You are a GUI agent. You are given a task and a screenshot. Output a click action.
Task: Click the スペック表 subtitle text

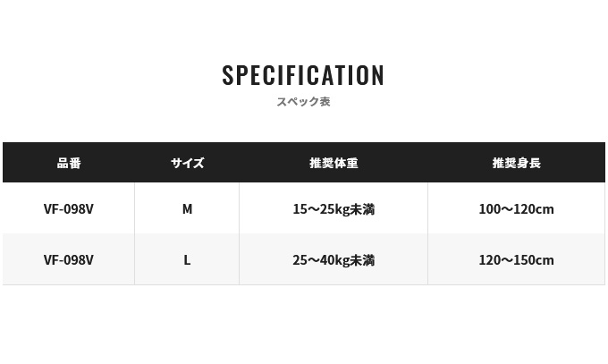pyautogui.click(x=303, y=102)
